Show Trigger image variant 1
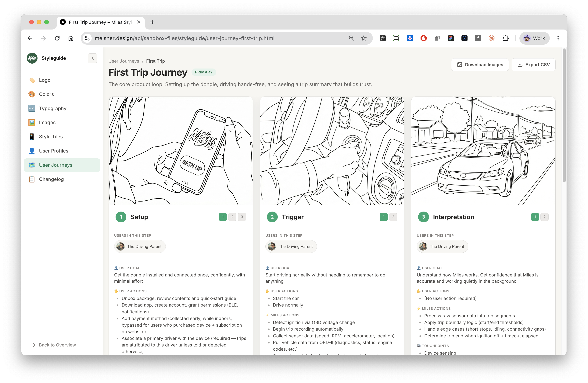The image size is (588, 383). point(384,217)
